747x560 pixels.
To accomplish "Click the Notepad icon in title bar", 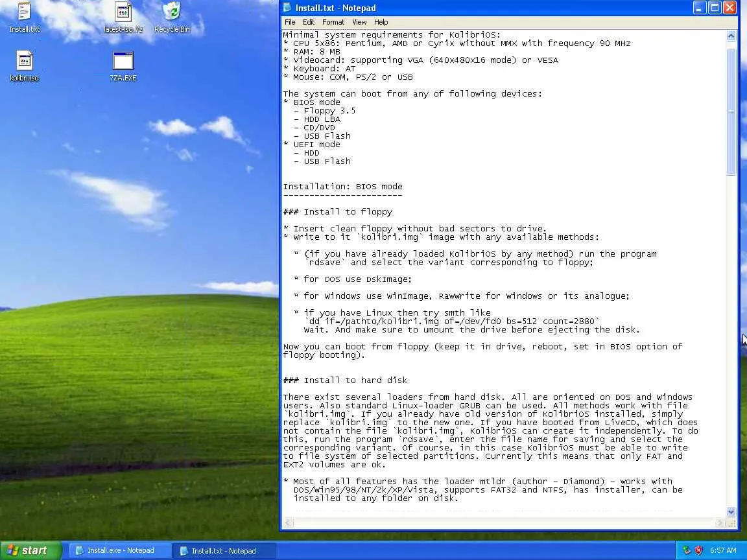I will [x=287, y=8].
